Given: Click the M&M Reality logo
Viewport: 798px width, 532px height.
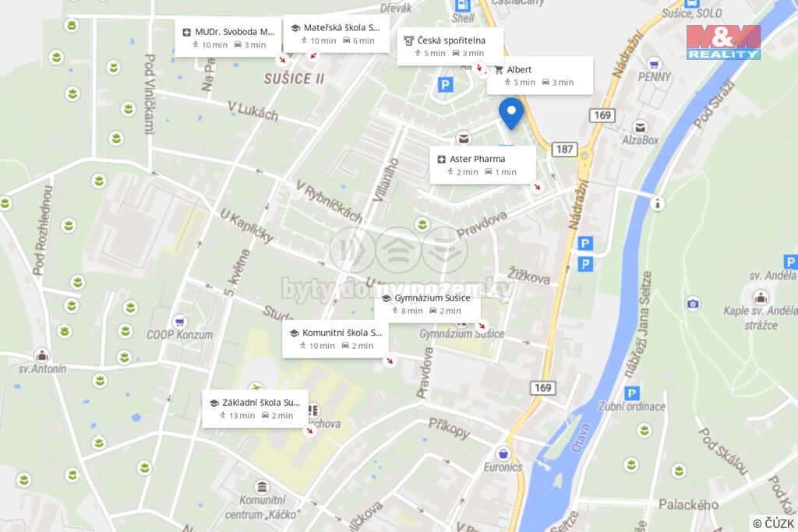Looking at the screenshot, I should click(x=723, y=42).
